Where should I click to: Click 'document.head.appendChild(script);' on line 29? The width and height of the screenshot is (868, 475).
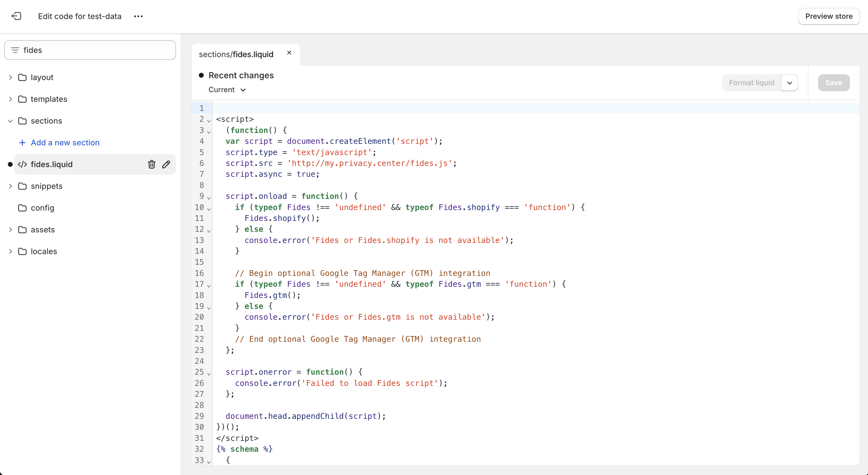(305, 416)
